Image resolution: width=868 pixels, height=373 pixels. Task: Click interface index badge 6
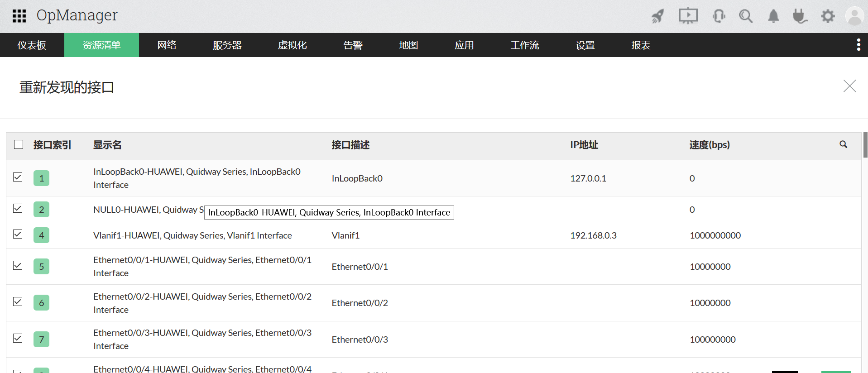[x=41, y=302]
